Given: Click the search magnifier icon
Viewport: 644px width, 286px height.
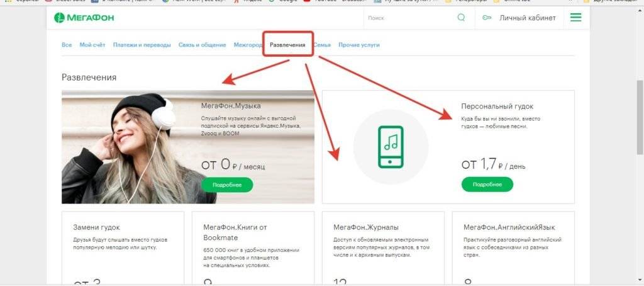Looking at the screenshot, I should tap(461, 18).
